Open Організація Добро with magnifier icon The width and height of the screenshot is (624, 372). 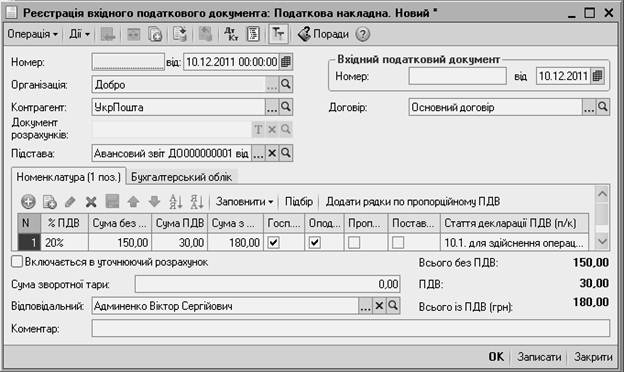click(286, 85)
